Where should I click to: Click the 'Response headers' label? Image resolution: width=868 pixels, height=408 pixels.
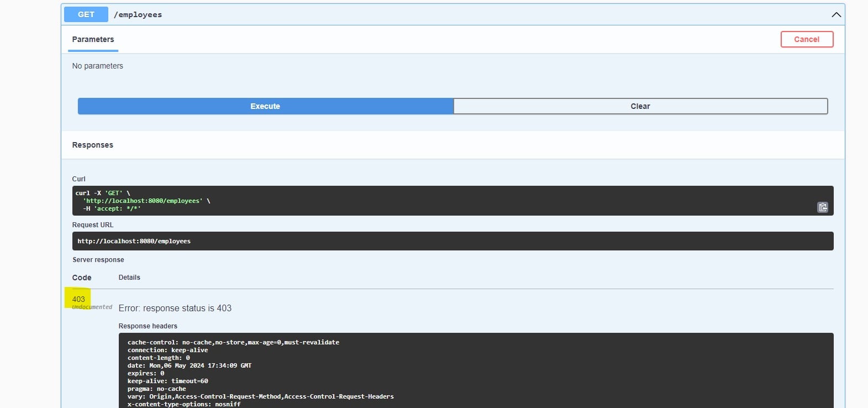click(148, 326)
